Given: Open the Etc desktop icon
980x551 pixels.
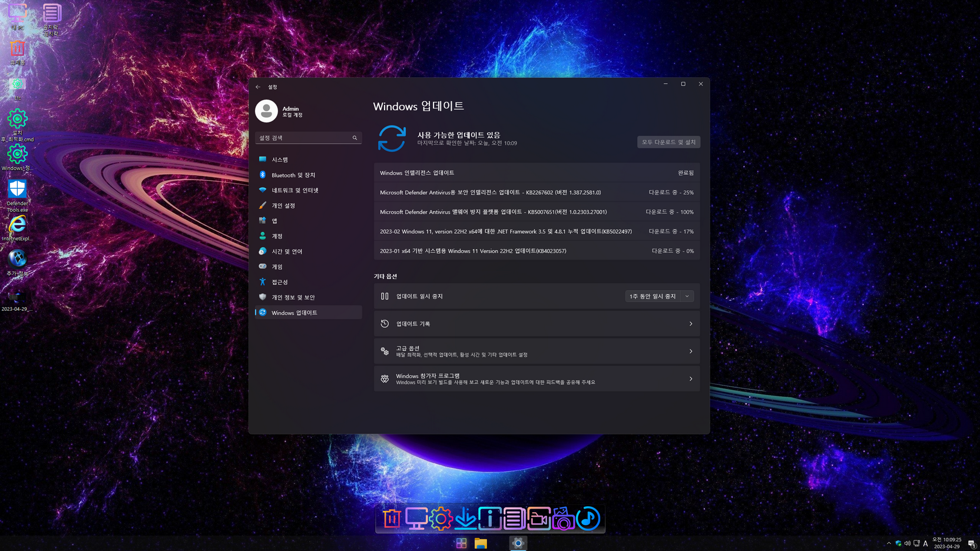Looking at the screenshot, I should click(17, 88).
